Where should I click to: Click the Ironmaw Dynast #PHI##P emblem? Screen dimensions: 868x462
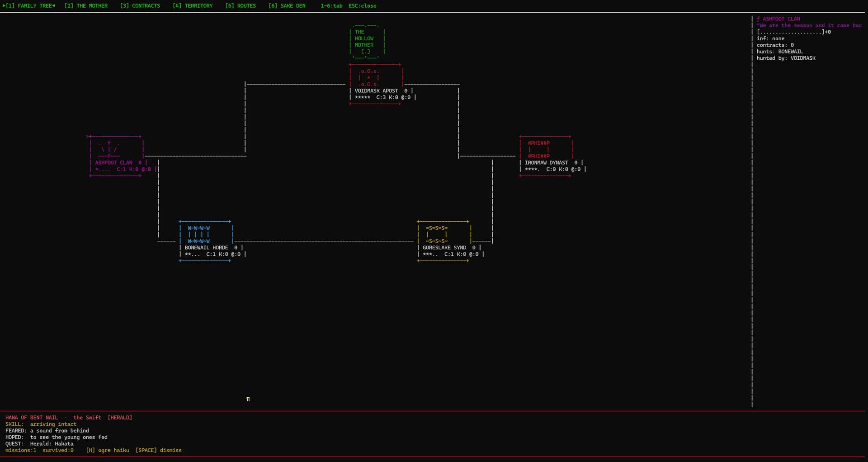coord(539,149)
